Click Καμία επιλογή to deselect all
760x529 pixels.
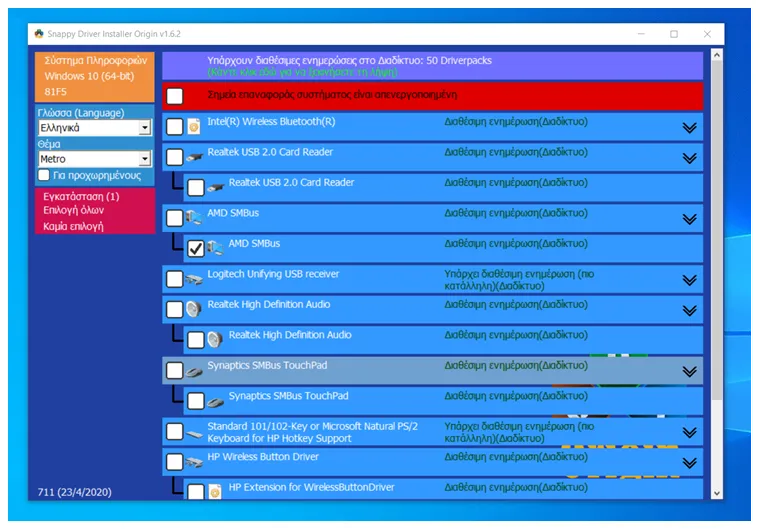[x=73, y=226]
